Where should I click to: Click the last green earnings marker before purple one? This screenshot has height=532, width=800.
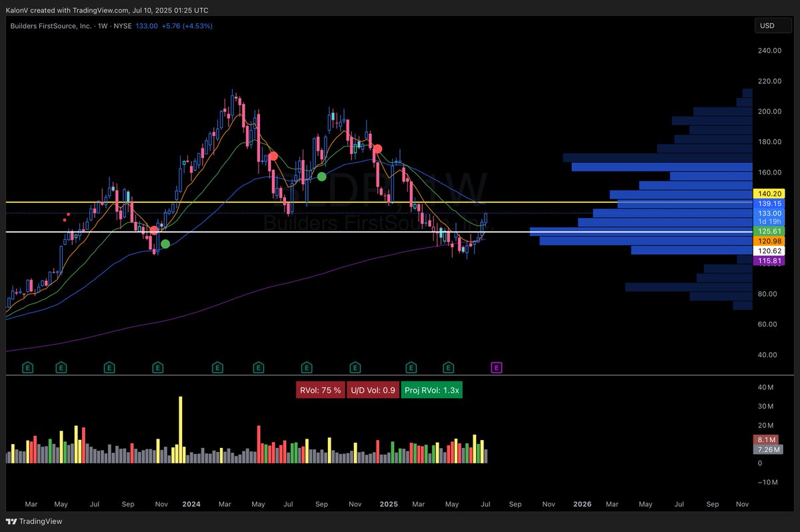(448, 367)
